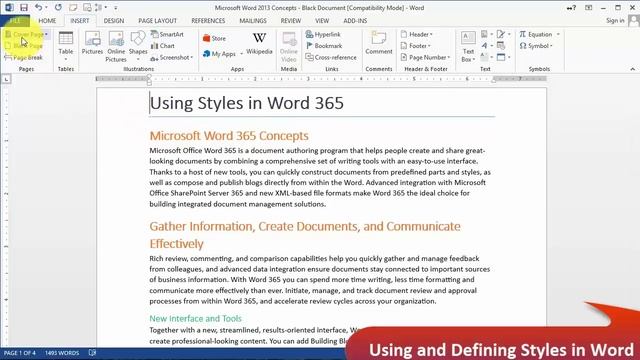Viewport: 640px width, 360px height.
Task: Click the Online Pictures icon
Action: click(116, 47)
